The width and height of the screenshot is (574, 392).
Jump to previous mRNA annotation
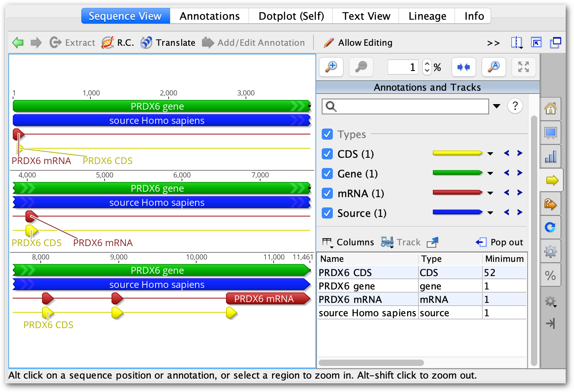(506, 192)
